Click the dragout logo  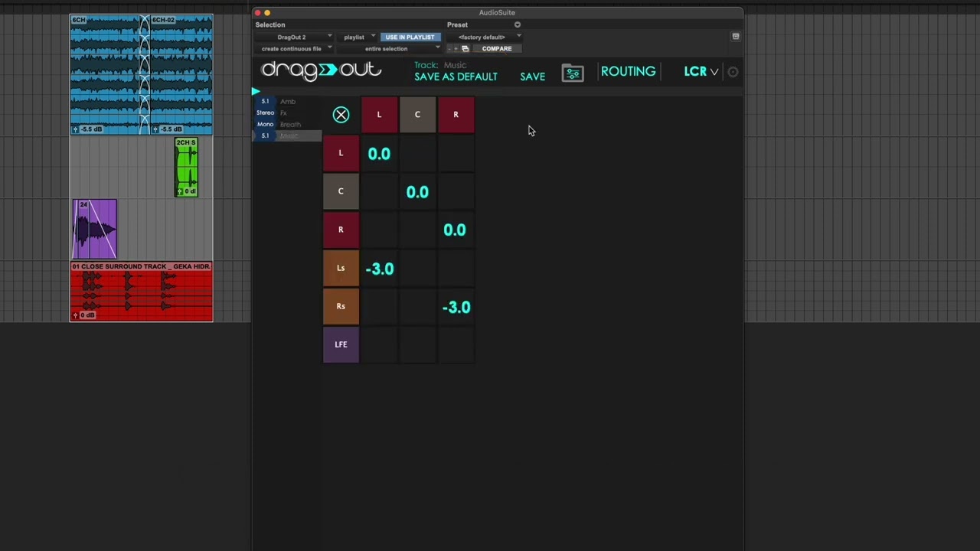point(322,70)
